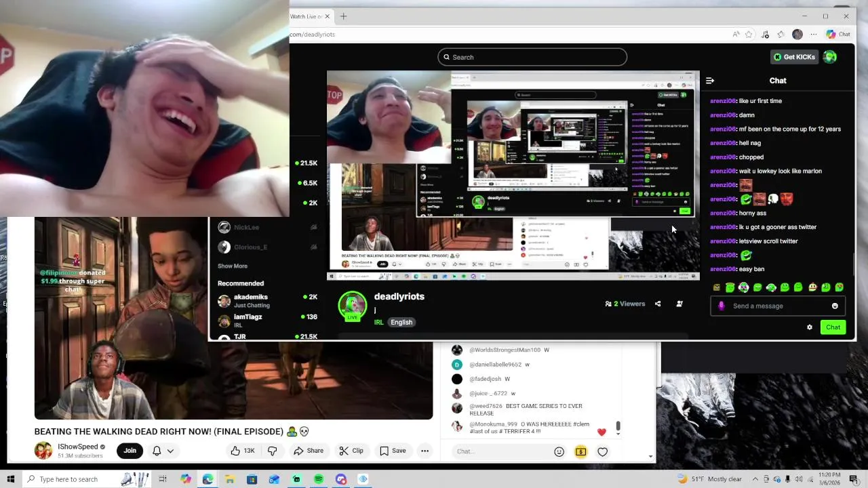Expand sidebar with Show More

click(x=232, y=266)
